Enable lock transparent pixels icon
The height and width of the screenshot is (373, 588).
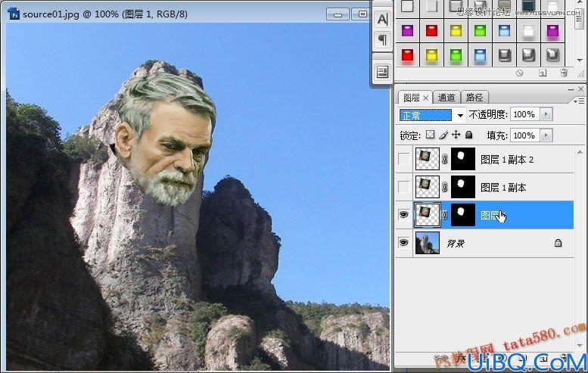pyautogui.click(x=431, y=135)
